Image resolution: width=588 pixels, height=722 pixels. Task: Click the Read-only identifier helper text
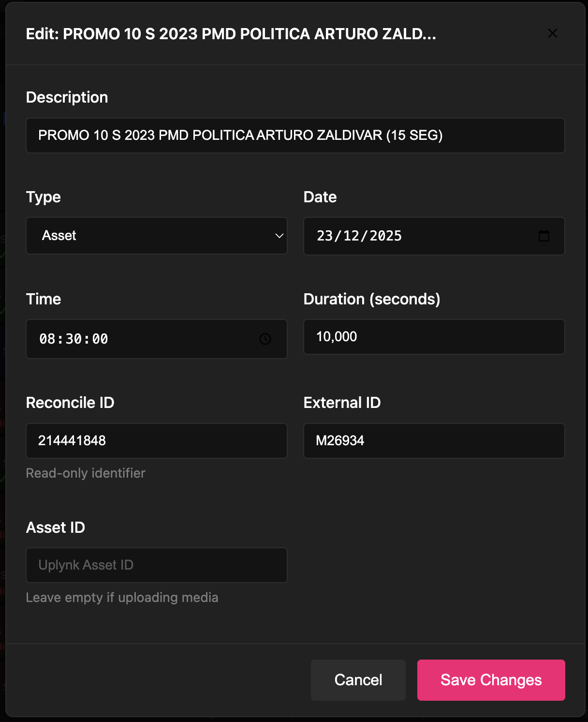click(85, 473)
